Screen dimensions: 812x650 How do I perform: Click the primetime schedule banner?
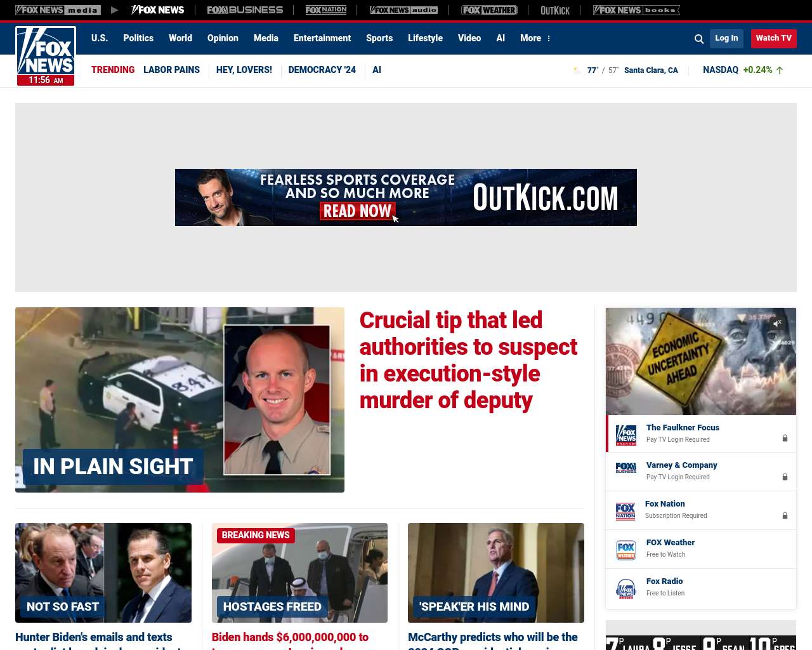pos(701,642)
